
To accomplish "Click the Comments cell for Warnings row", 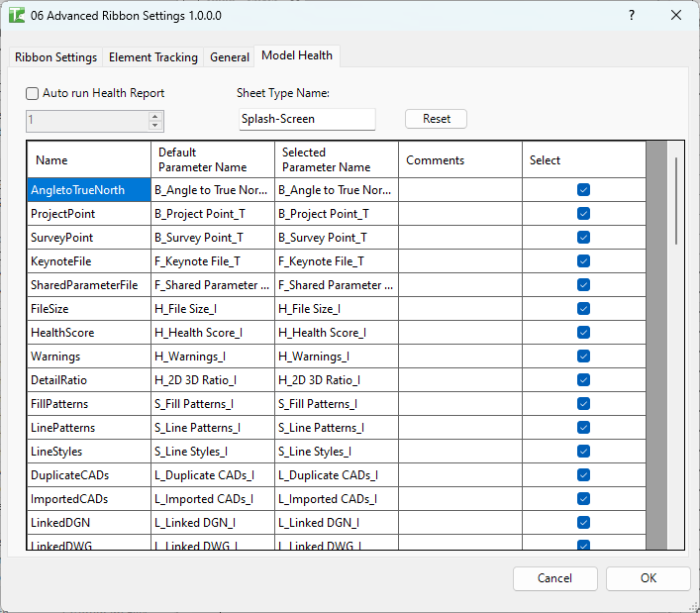I will 460,357.
